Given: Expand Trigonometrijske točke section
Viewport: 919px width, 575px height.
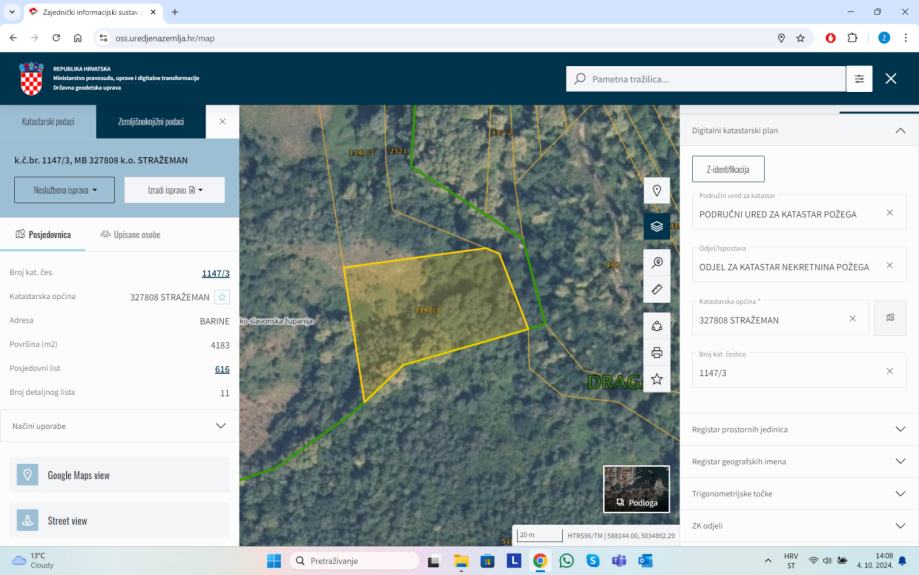Looking at the screenshot, I should click(799, 494).
